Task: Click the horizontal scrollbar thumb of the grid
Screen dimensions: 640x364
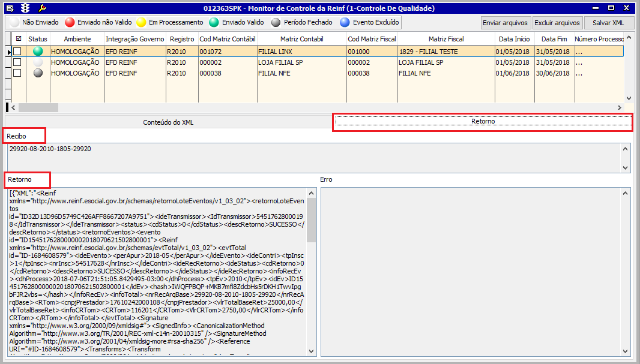Action: point(38,107)
